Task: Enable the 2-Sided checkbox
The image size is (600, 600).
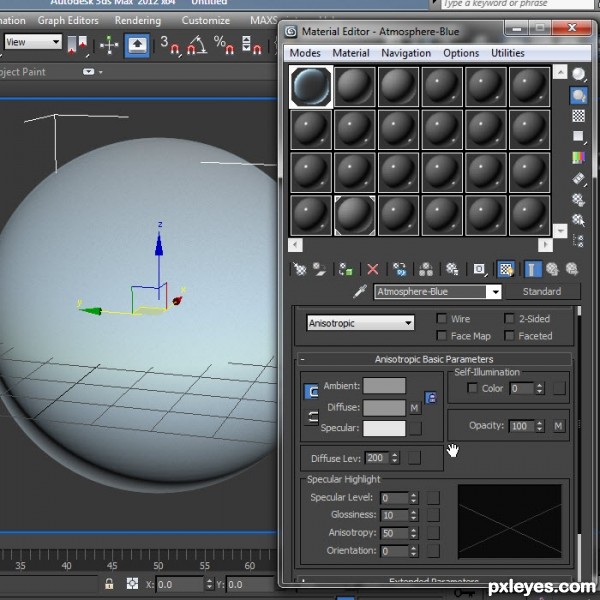Action: (509, 318)
